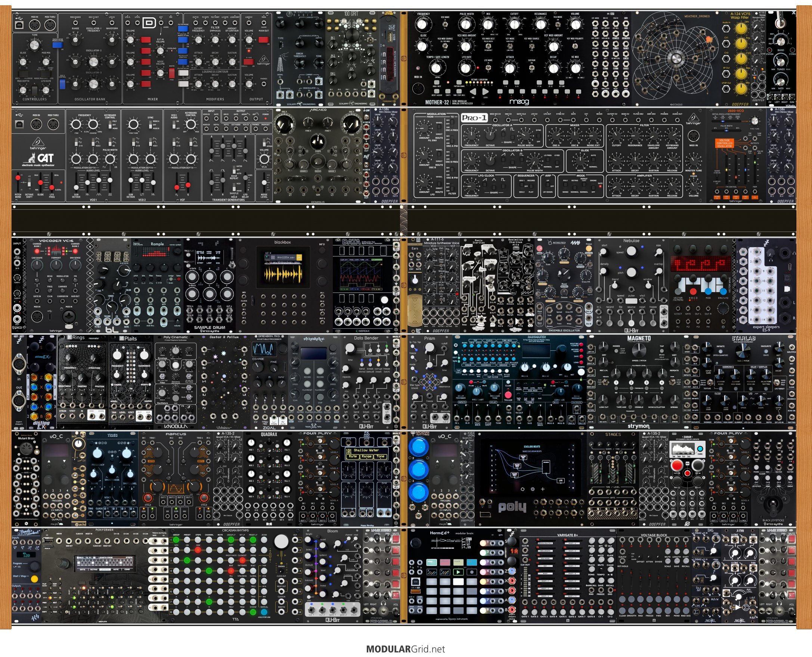The width and height of the screenshot is (812, 657).
Task: Click the 'WEATHER_DRONES' title text
Action: click(x=697, y=16)
